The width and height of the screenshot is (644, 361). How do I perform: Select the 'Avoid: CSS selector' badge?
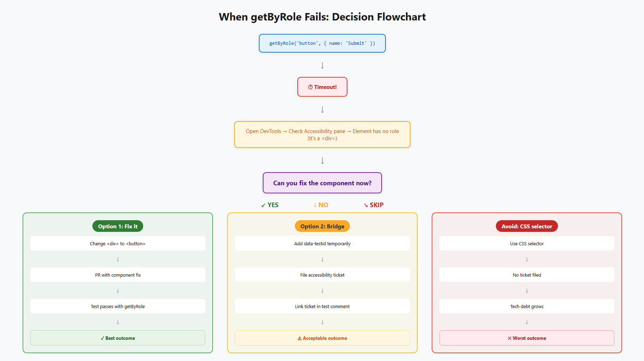(x=527, y=226)
